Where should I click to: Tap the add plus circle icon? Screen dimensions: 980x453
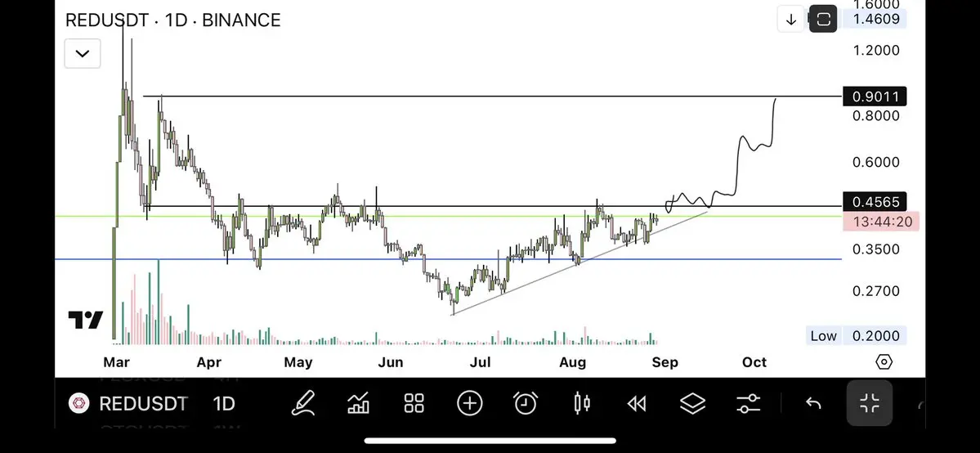pos(469,404)
